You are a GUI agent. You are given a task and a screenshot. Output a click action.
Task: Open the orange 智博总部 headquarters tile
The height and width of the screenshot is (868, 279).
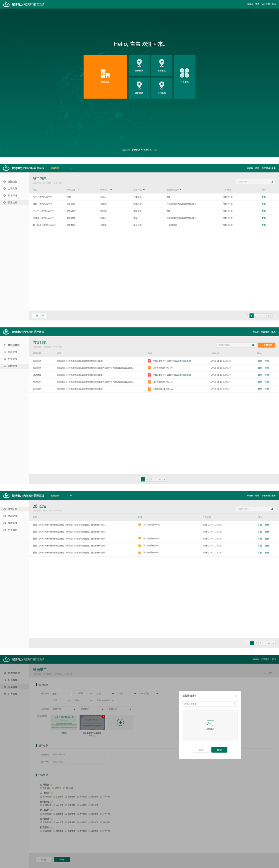point(105,77)
